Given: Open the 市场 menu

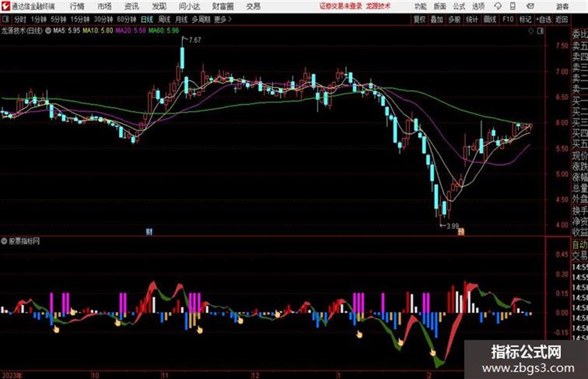Looking at the screenshot, I should [105, 6].
